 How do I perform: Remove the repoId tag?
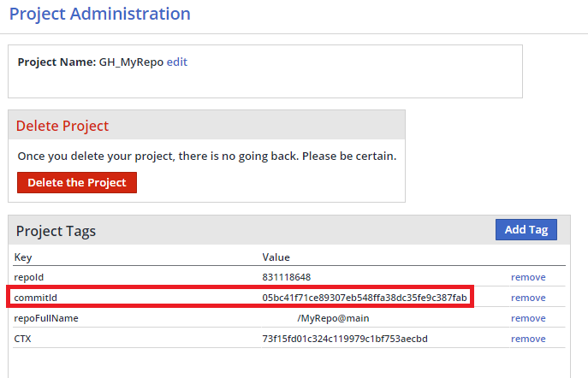(x=528, y=277)
